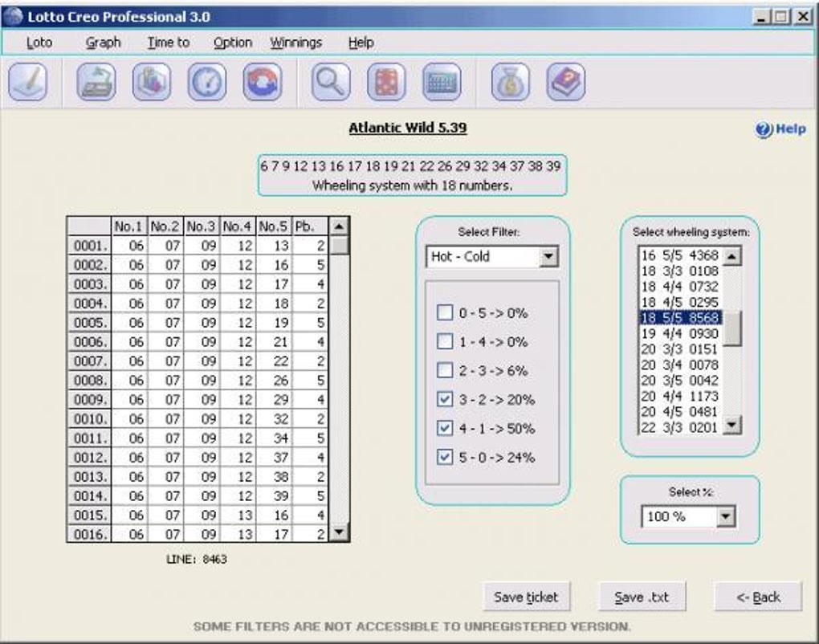819x644 pixels.
Task: Select wheeling system 20 3/4 0078
Action: point(679,365)
